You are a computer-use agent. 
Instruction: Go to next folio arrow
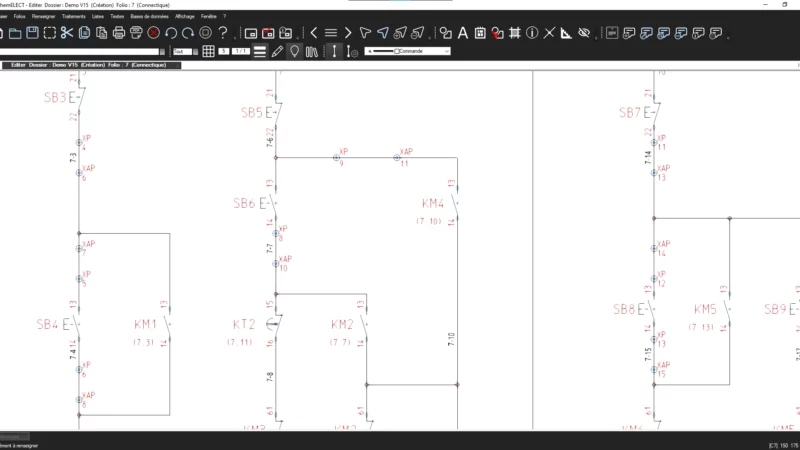(x=349, y=33)
